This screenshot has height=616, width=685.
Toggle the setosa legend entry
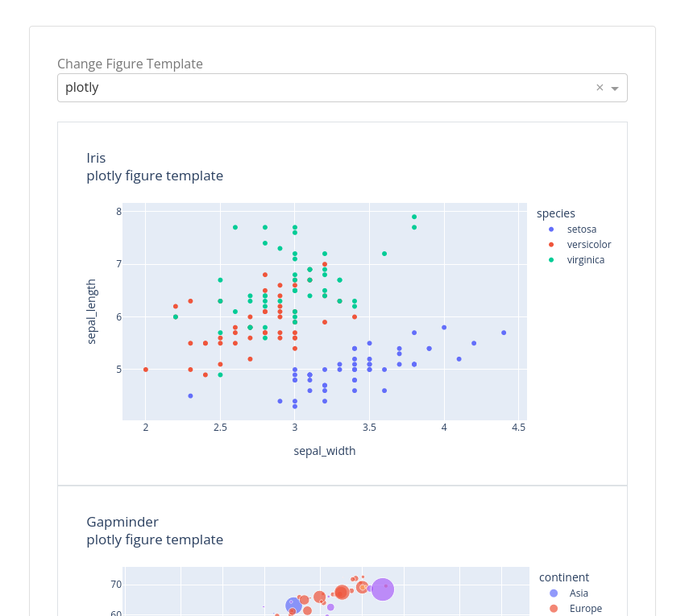coord(581,229)
